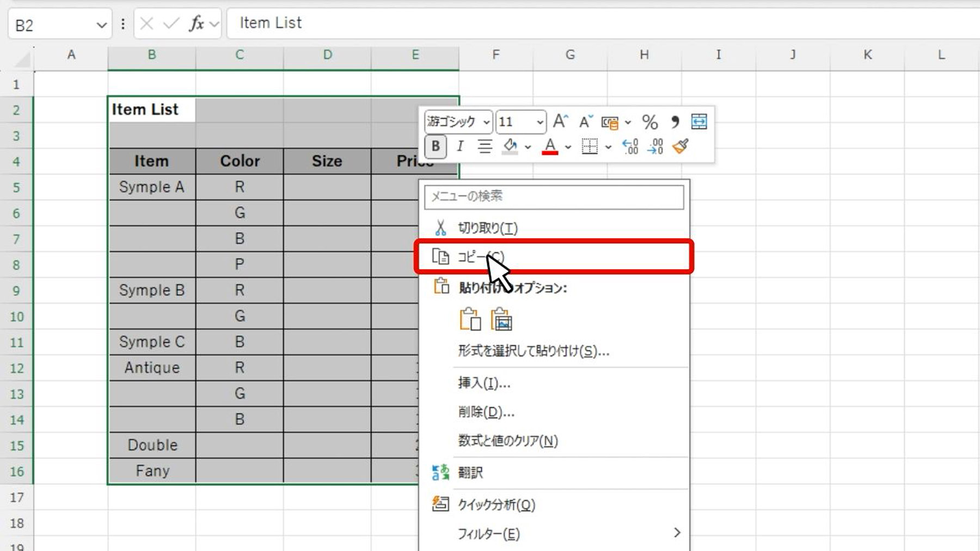Choose クイック分析 (Quick Analysis)

(554, 504)
